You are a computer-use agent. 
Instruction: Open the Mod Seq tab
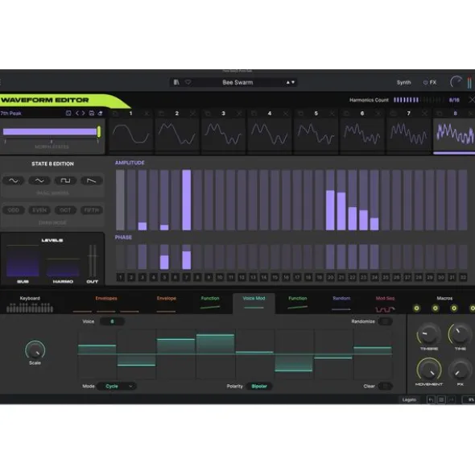385,304
